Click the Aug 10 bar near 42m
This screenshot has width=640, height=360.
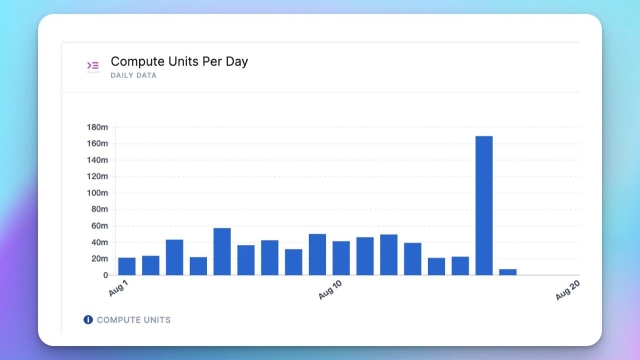[x=341, y=258]
